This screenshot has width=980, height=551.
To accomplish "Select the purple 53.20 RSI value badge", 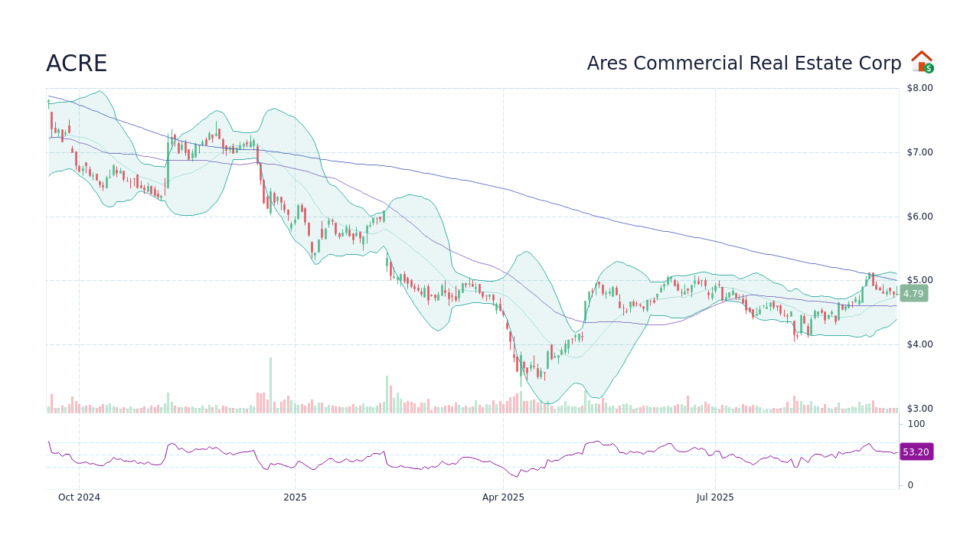I will point(916,452).
